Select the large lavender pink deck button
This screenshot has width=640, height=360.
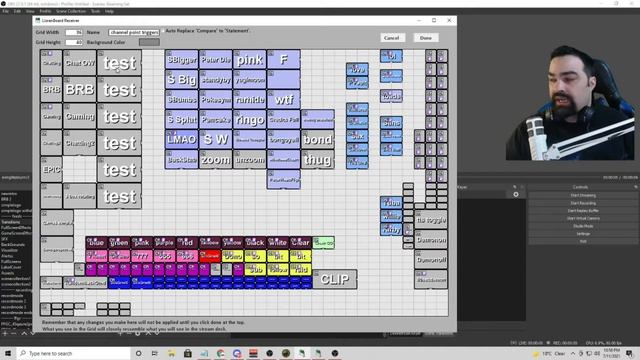pyautogui.click(x=249, y=60)
